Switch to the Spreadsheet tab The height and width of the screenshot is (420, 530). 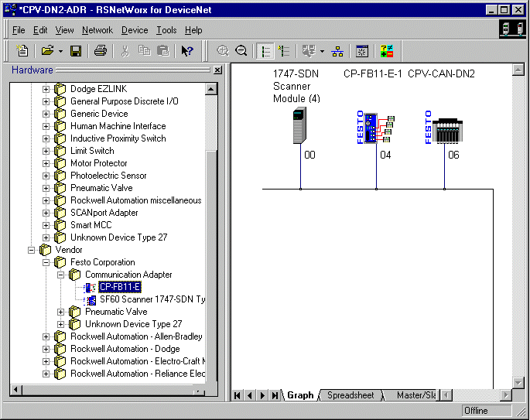(x=350, y=395)
